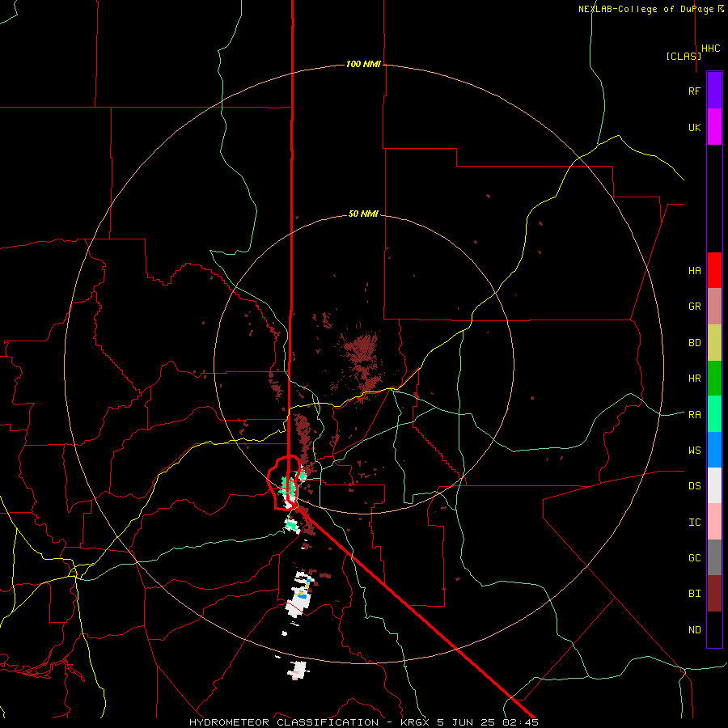This screenshot has height=728, width=728.
Task: Click the large white dry snow echo
Action: coord(299,600)
